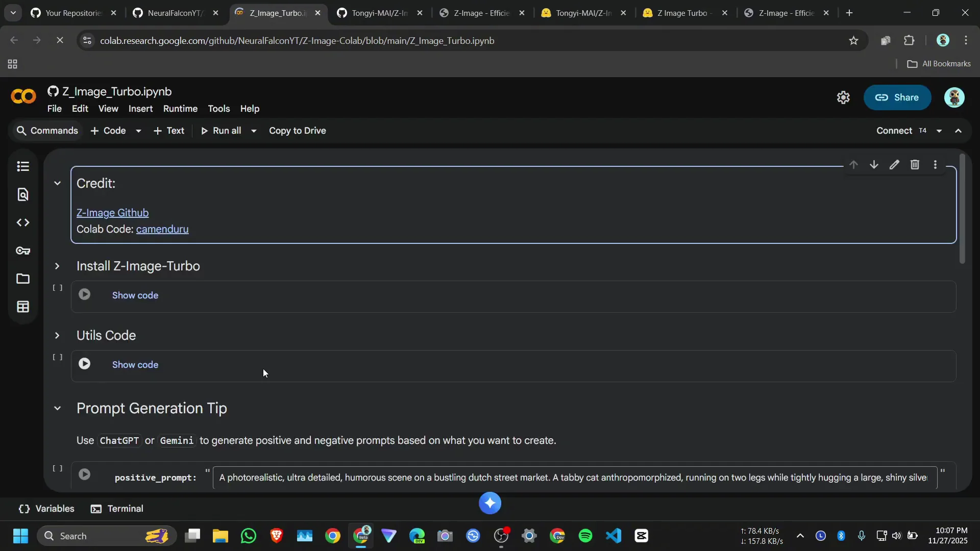Open the table of contents sidebar
980x551 pixels.
click(22, 167)
